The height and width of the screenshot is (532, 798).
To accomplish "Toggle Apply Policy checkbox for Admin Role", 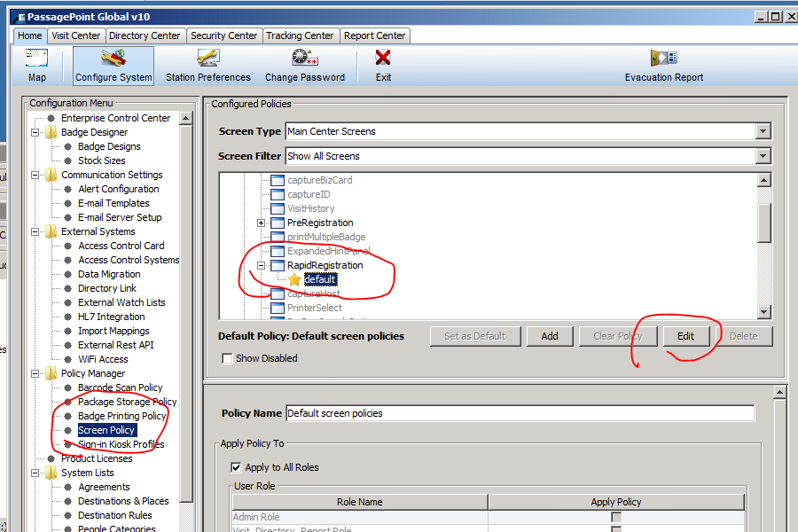I will [616, 517].
